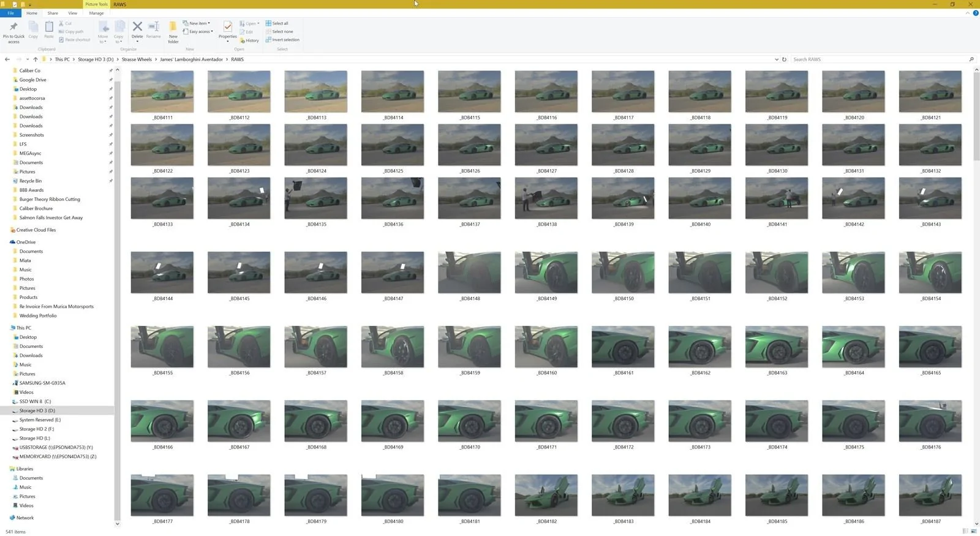This screenshot has width=980, height=536.
Task: Click the navigation pane down scroll arrow
Action: pyautogui.click(x=118, y=524)
